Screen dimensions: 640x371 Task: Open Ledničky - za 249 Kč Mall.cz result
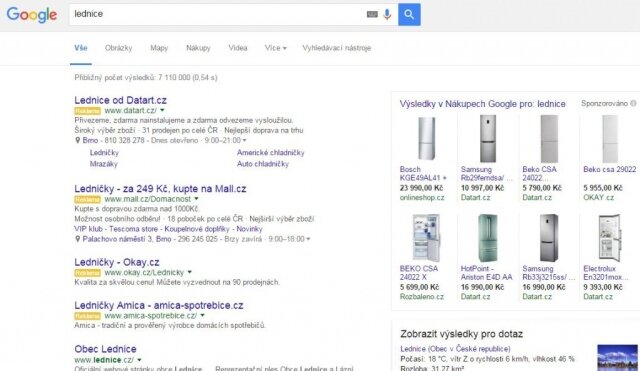click(160, 189)
